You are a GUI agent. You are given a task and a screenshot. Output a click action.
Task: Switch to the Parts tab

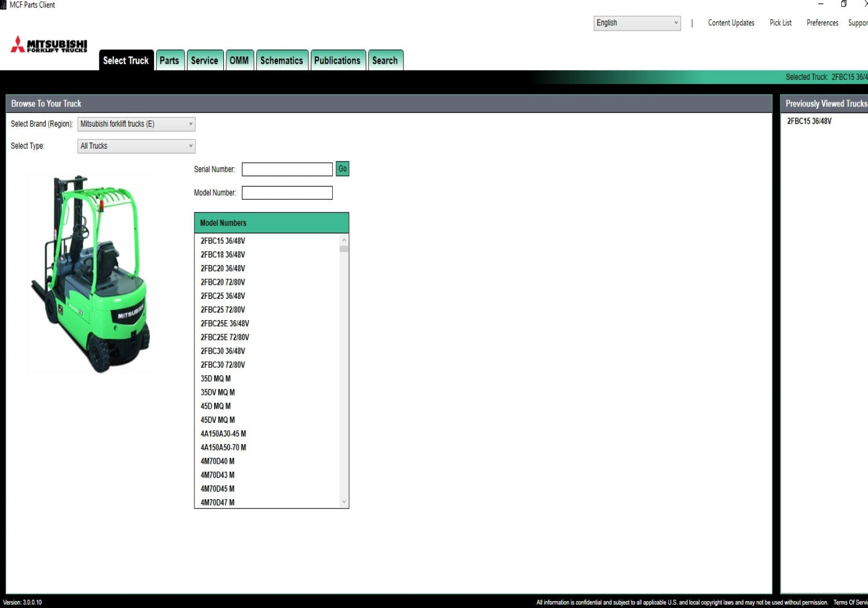tap(170, 60)
